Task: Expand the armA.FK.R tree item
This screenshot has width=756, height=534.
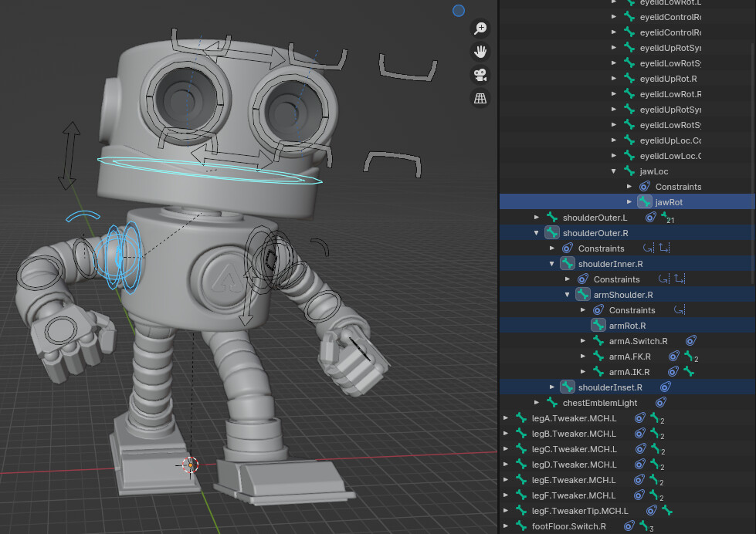Action: coord(584,356)
